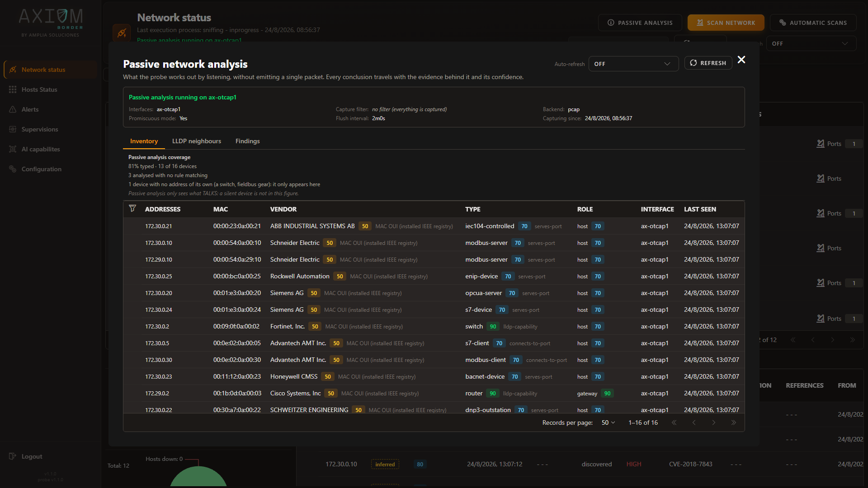Screen dimensions: 868x488
Task: Click MAC address 00:00:54:0a:00:10
Action: 237,243
